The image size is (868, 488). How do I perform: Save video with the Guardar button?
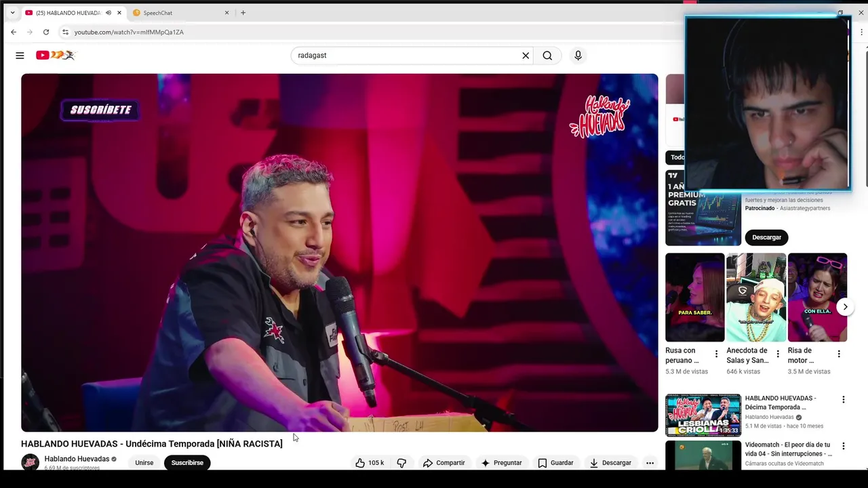[555, 463]
